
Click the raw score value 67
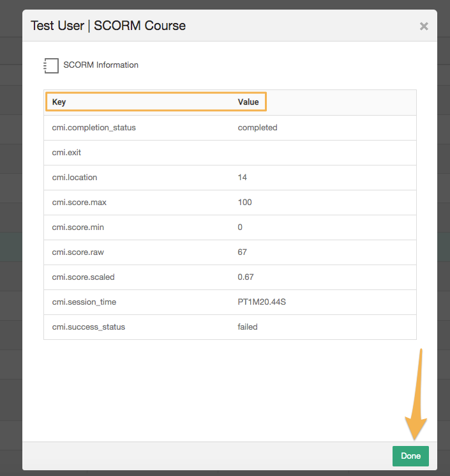243,252
